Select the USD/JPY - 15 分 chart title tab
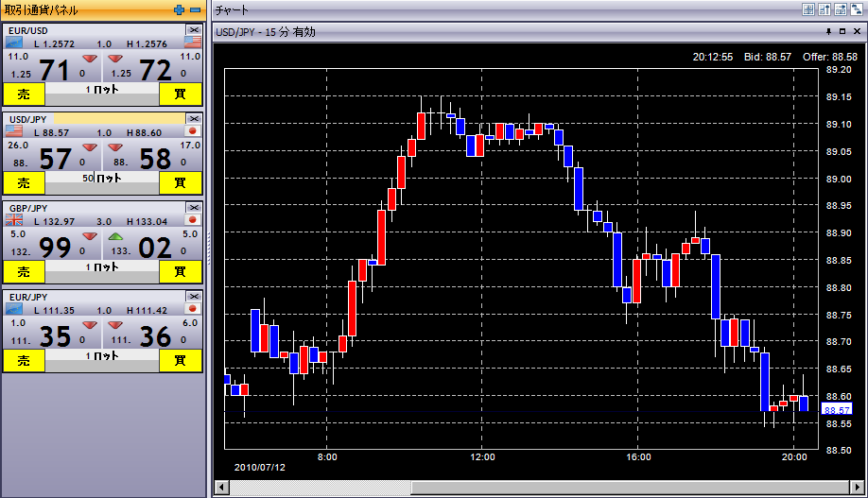 click(x=266, y=32)
